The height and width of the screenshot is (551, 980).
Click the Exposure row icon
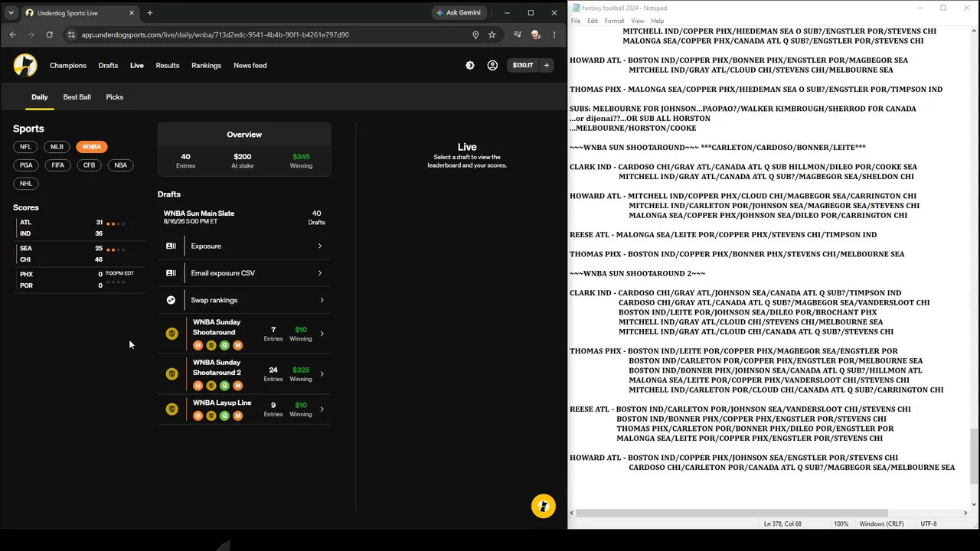171,246
